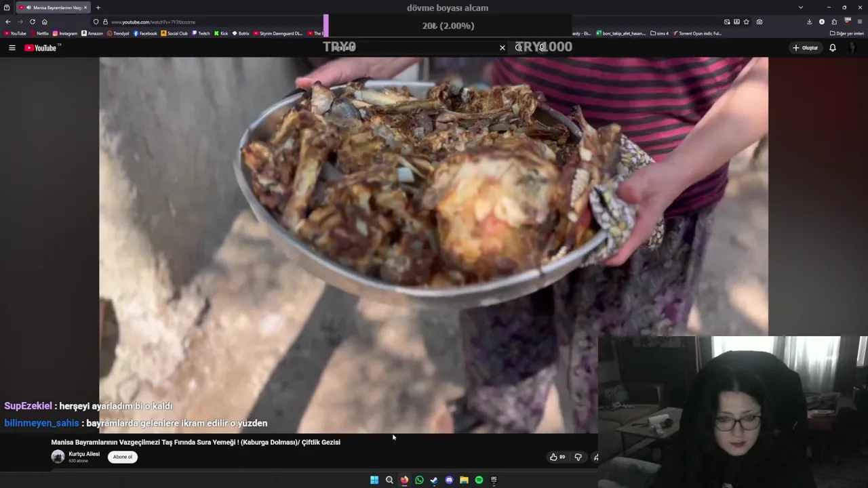Viewport: 868px width, 488px height.
Task: Clear YouTube search with X icon
Action: pyautogui.click(x=502, y=47)
